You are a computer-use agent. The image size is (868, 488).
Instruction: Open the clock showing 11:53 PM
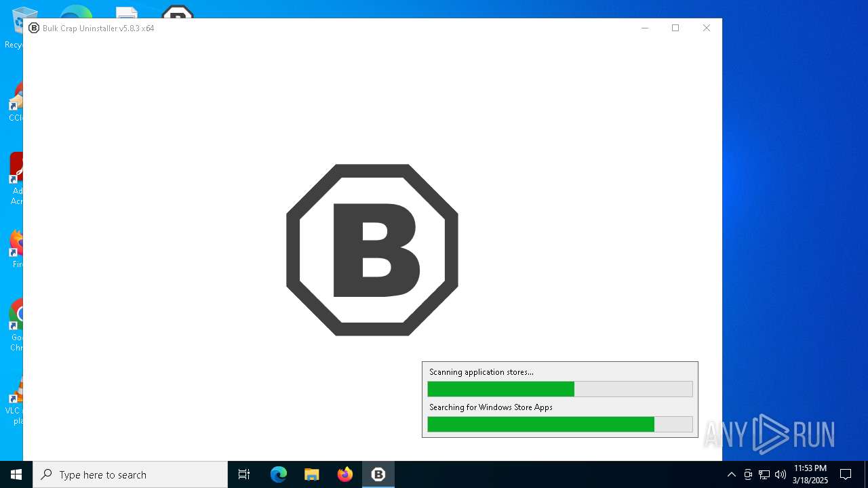[810, 474]
